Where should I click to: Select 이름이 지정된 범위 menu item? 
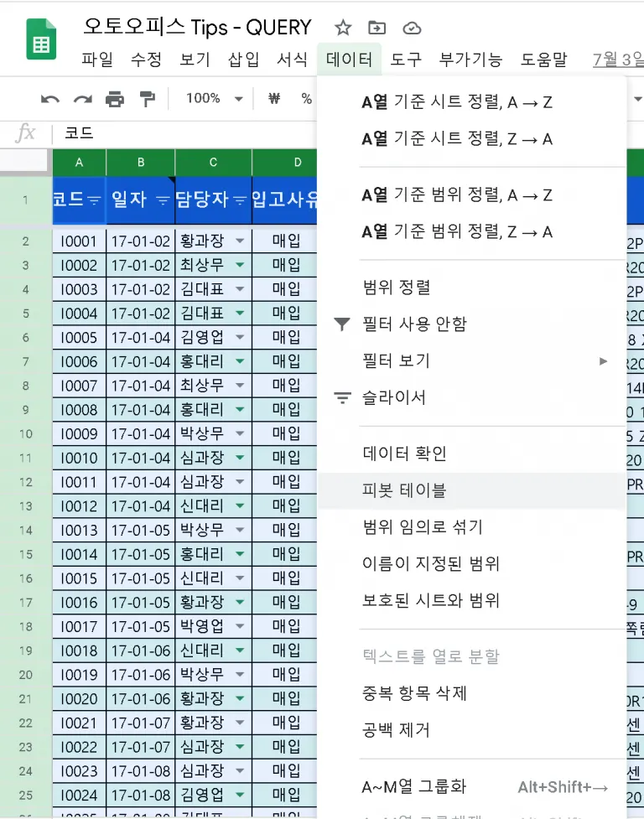click(x=471, y=563)
